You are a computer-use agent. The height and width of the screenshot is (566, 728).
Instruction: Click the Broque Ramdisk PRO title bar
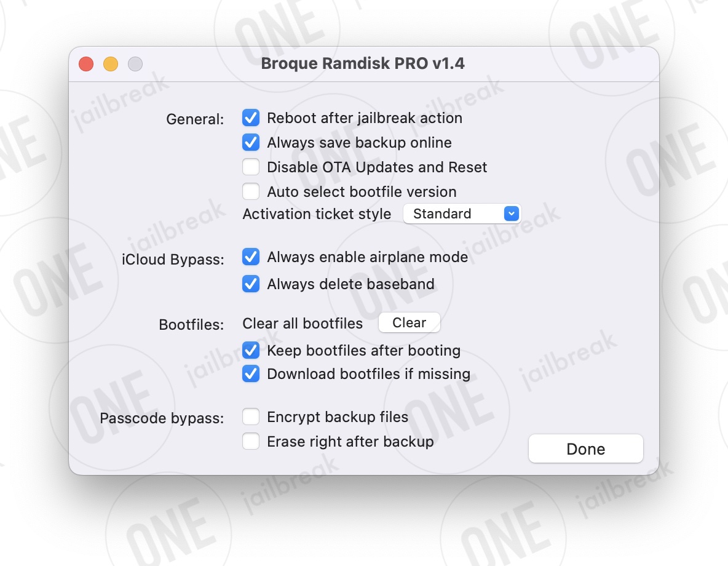(x=363, y=63)
